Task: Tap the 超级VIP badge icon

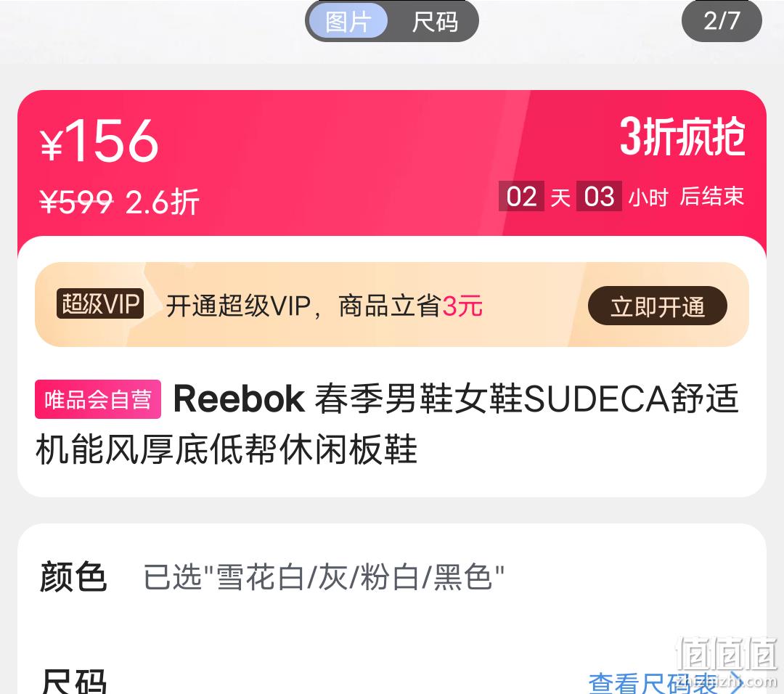Action: click(x=100, y=303)
